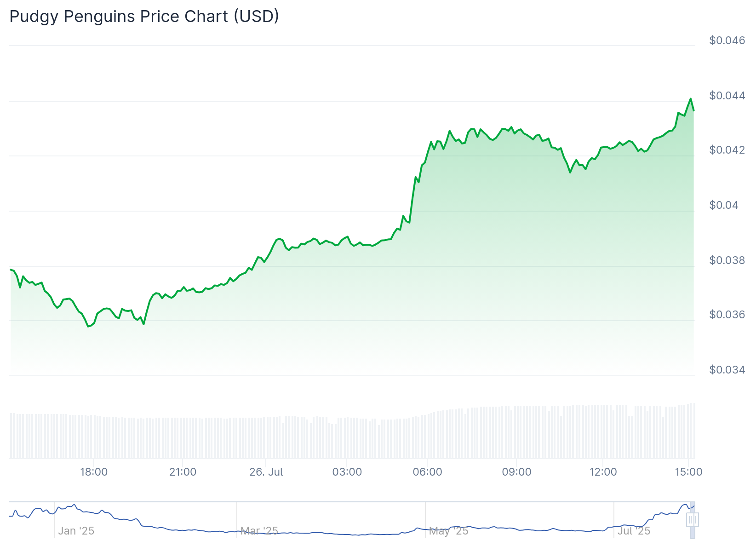Click the 12:00 time axis label

point(603,472)
